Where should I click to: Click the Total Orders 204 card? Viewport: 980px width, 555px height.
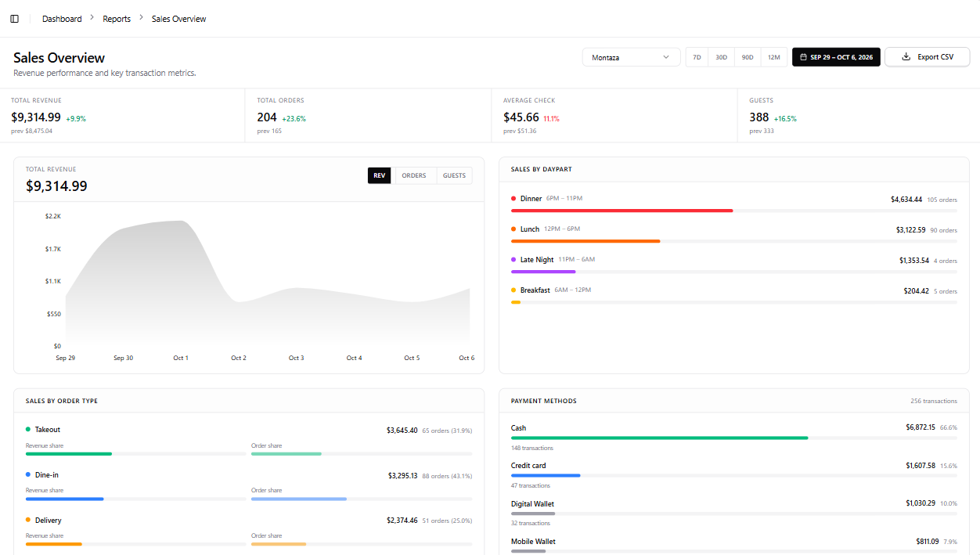point(369,116)
